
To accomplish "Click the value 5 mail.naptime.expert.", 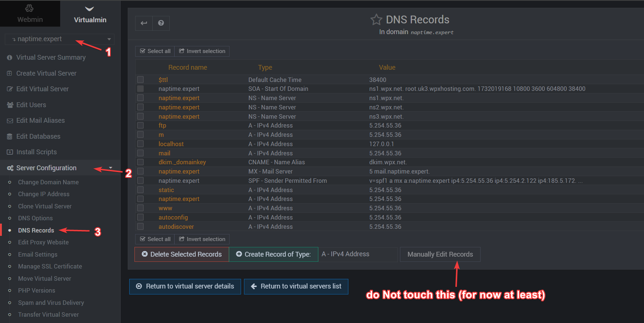I will click(x=399, y=171).
